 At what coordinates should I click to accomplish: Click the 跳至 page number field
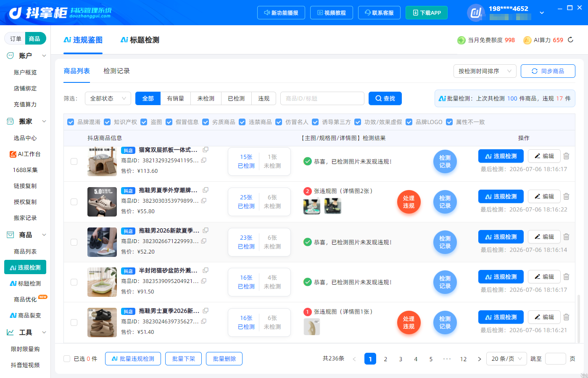(556, 359)
